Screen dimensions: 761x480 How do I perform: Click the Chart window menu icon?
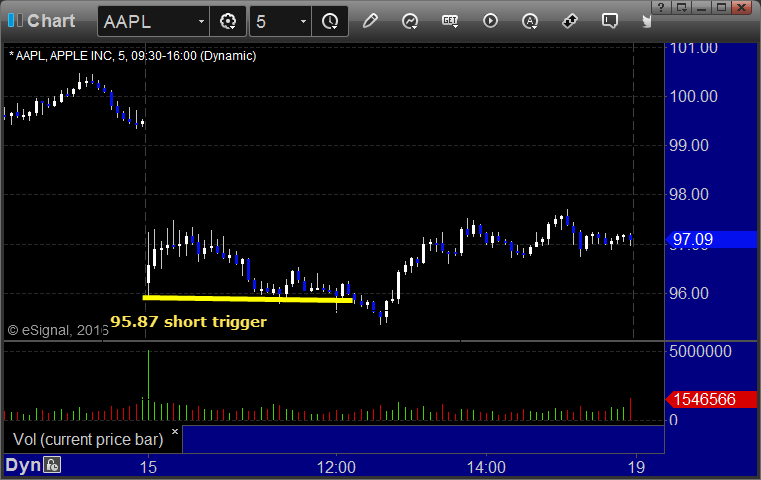[x=15, y=20]
